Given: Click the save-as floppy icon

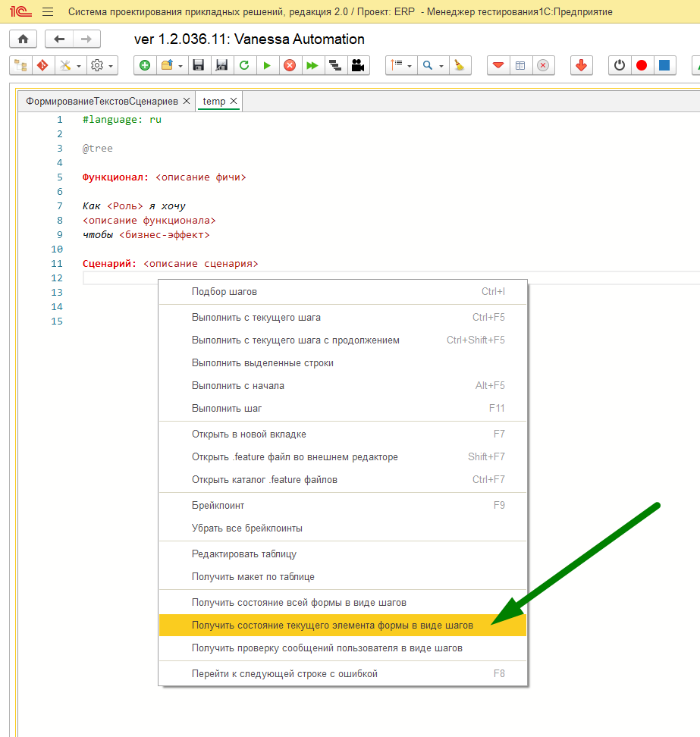Looking at the screenshot, I should (x=221, y=65).
